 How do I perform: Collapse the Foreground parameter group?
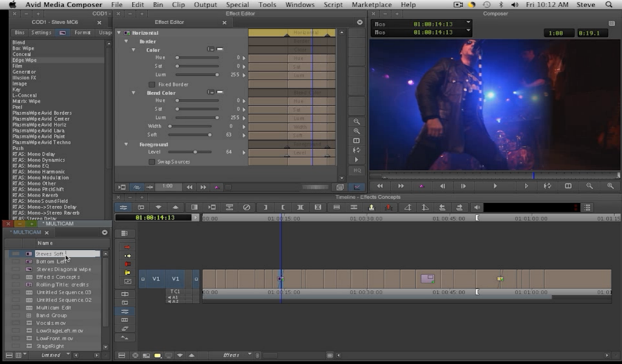click(126, 144)
